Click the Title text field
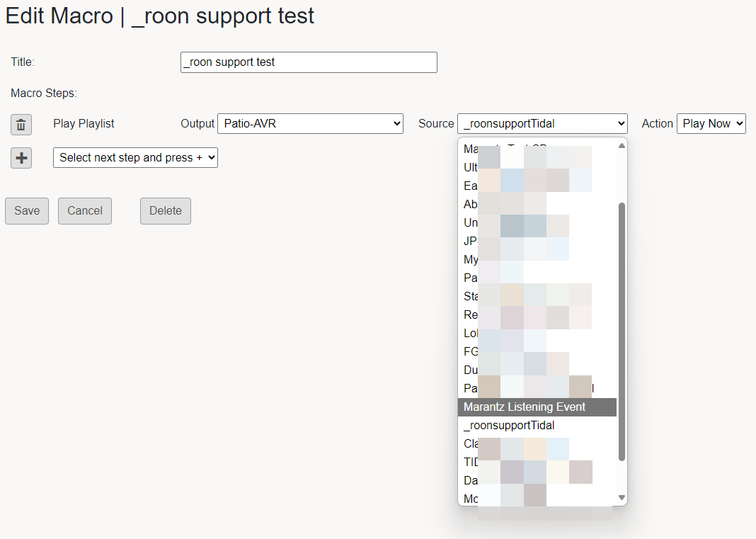 [x=309, y=62]
